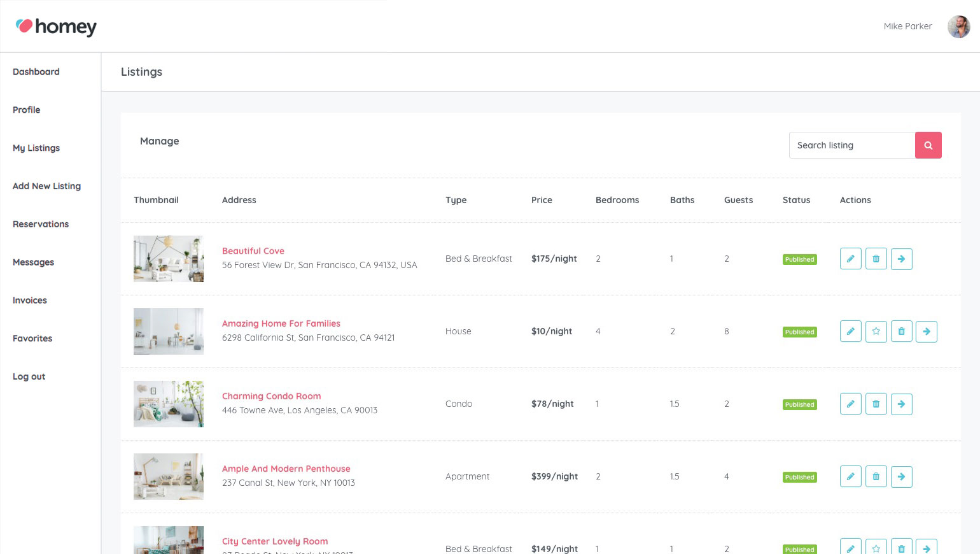
Task: Feature Amazing Home For Families with star
Action: (876, 332)
